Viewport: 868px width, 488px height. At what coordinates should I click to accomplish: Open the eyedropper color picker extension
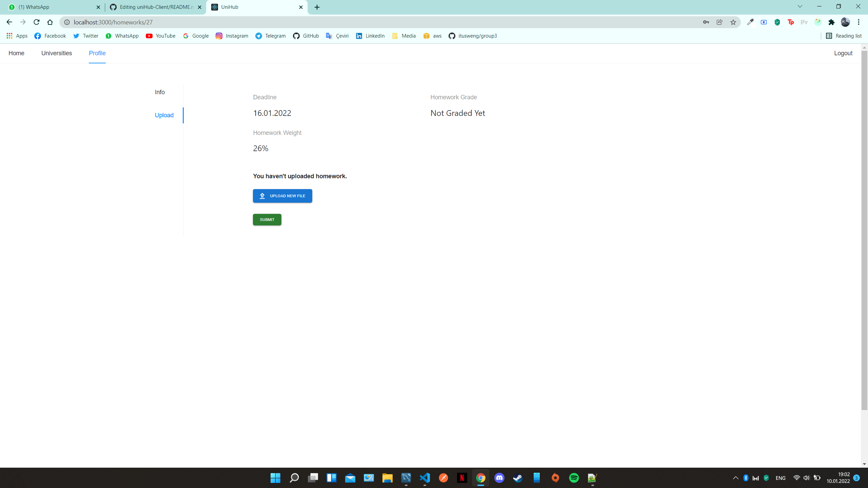pos(750,22)
